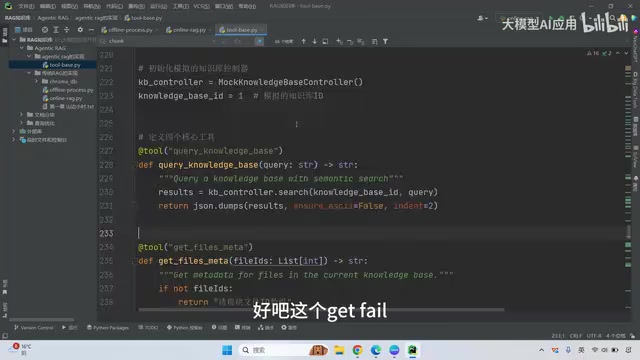This screenshot has height=360, width=640.
Task: Click the CRLF line separator in status bar
Action: pos(576,336)
